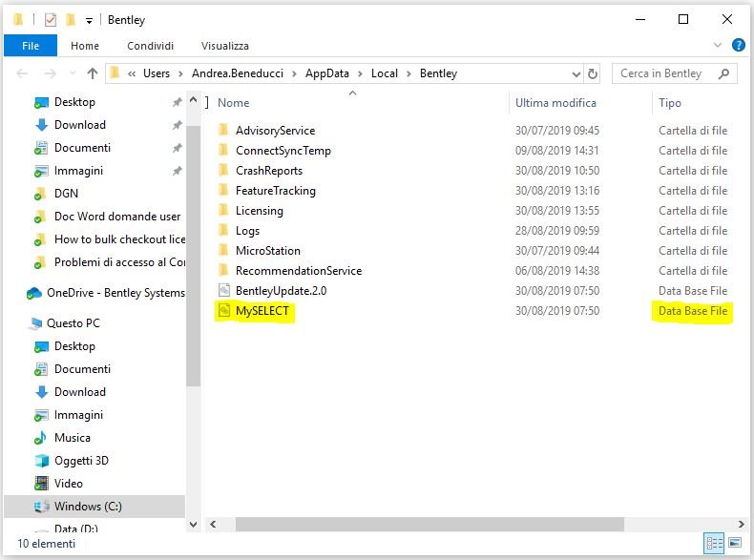Expand the ribbon using the chevron
This screenshot has width=754, height=560.
coord(718,45)
